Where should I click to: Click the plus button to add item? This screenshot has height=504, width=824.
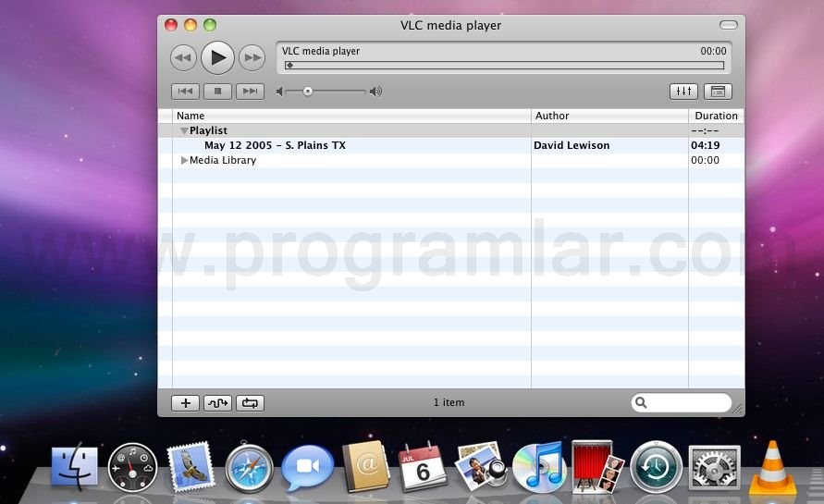click(185, 403)
